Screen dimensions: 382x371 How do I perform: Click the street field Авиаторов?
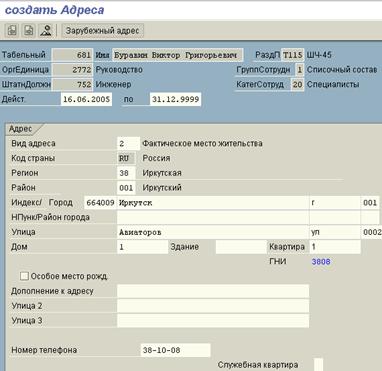[213, 232]
